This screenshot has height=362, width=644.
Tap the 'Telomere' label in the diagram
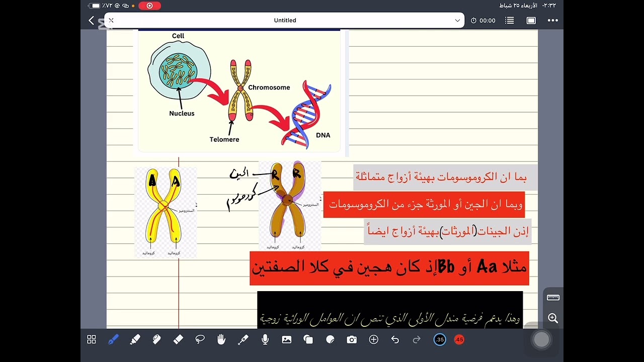coord(224,139)
